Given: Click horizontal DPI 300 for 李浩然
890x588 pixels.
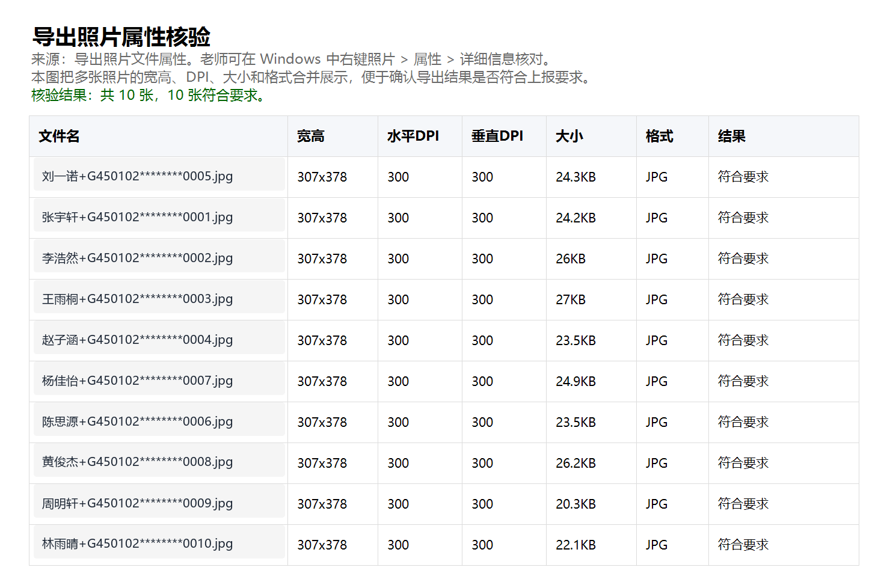Looking at the screenshot, I should (x=398, y=259).
